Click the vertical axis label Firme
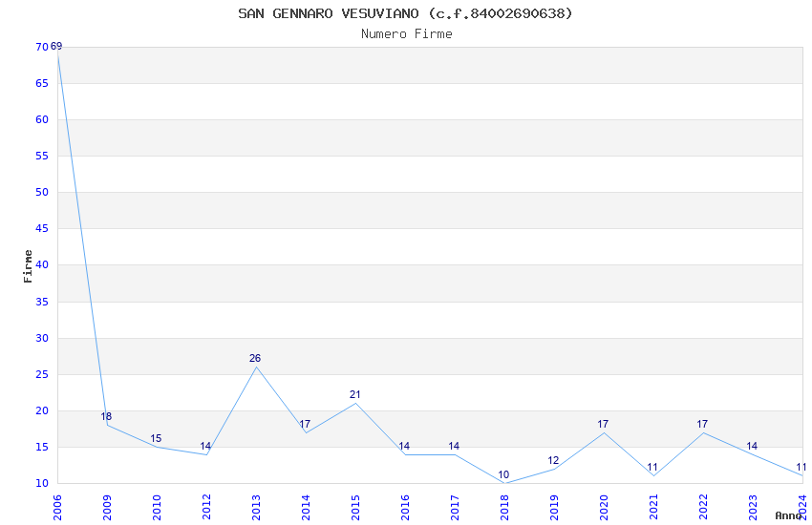Screen dimensions: 812x525 coord(28,266)
